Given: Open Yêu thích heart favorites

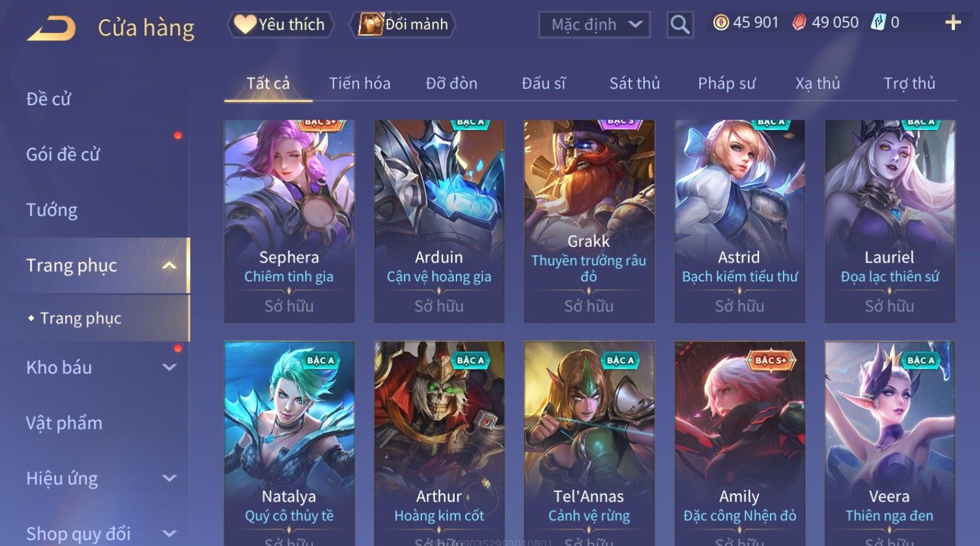Looking at the screenshot, I should pyautogui.click(x=280, y=25).
